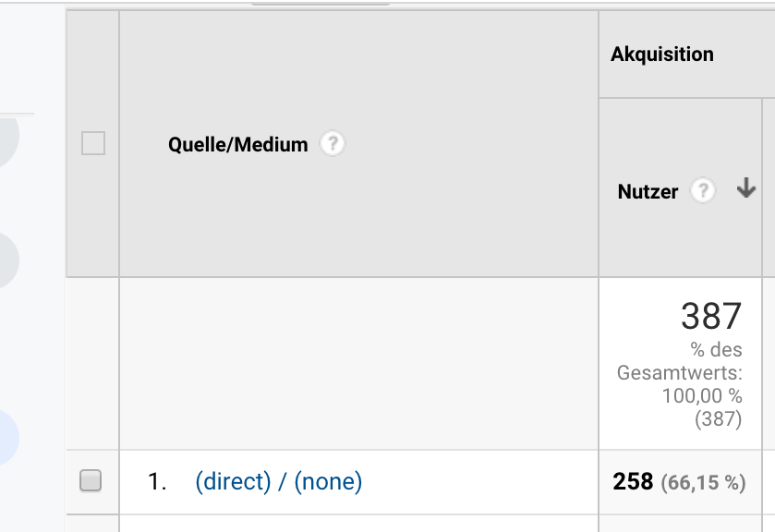
Task: Click the row number 1. label
Action: (x=157, y=481)
